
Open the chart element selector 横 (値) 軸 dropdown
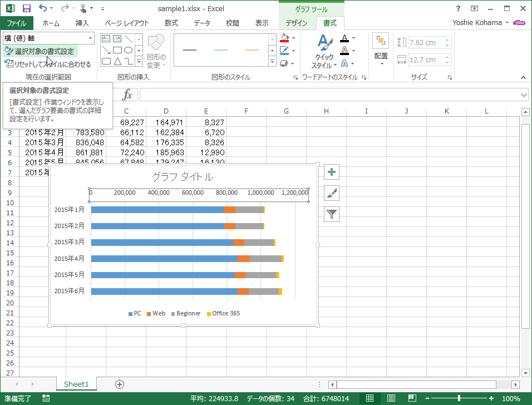click(x=90, y=38)
